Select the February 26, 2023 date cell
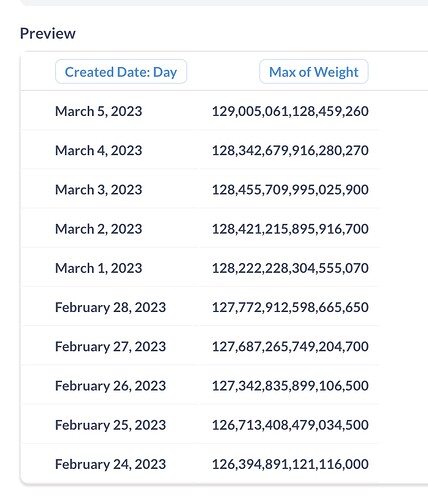 (x=110, y=386)
